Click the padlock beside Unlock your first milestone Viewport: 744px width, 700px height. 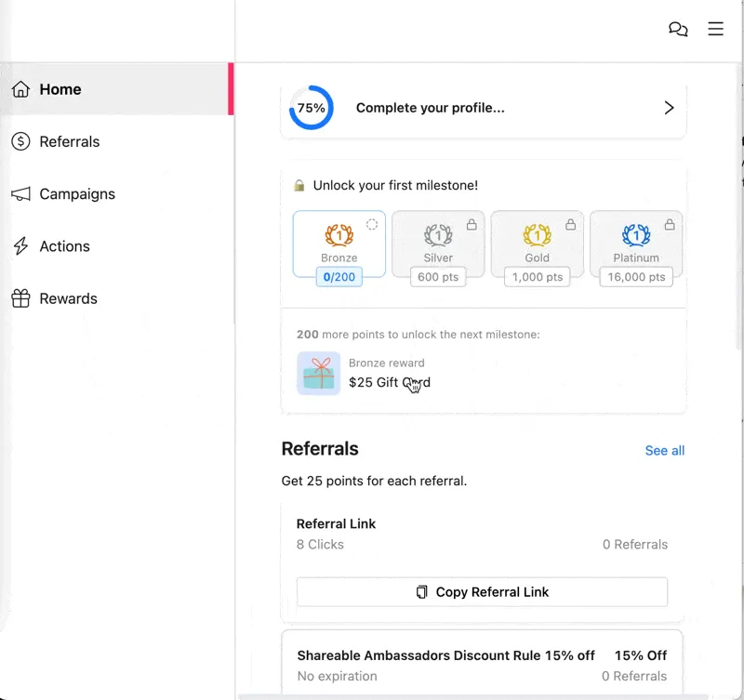pos(299,185)
